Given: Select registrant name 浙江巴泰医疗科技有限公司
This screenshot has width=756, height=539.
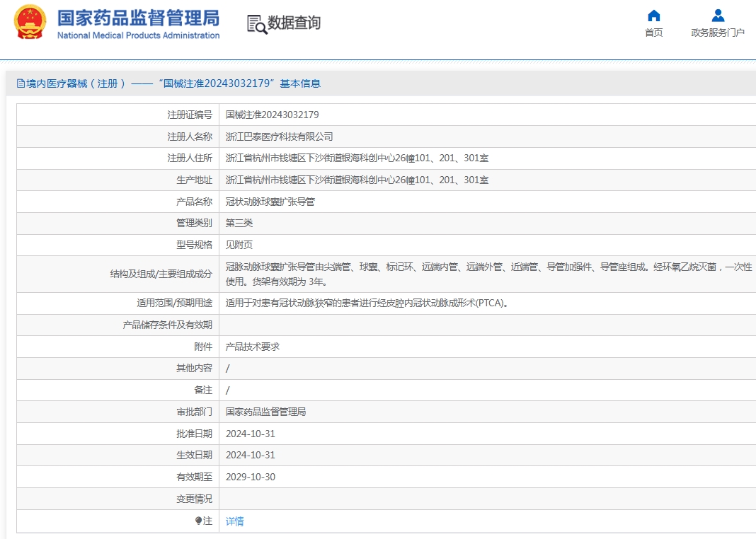Looking at the screenshot, I should [x=279, y=137].
